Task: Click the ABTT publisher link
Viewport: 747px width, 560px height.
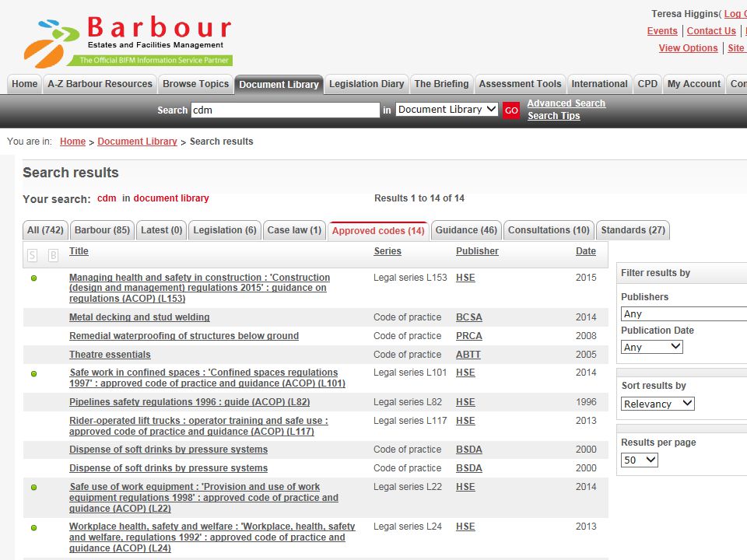Action: tap(468, 355)
